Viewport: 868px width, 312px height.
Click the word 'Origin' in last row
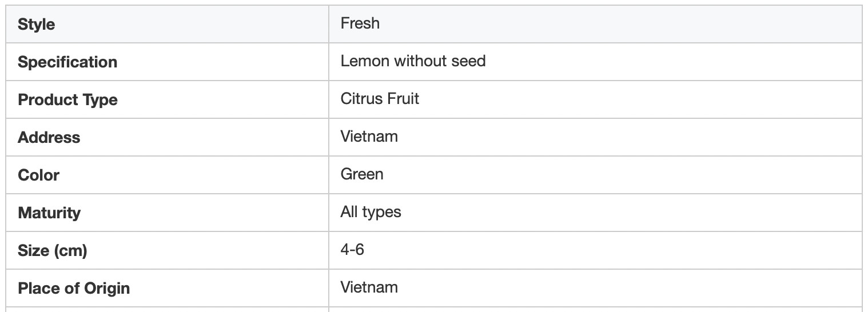[106, 289]
